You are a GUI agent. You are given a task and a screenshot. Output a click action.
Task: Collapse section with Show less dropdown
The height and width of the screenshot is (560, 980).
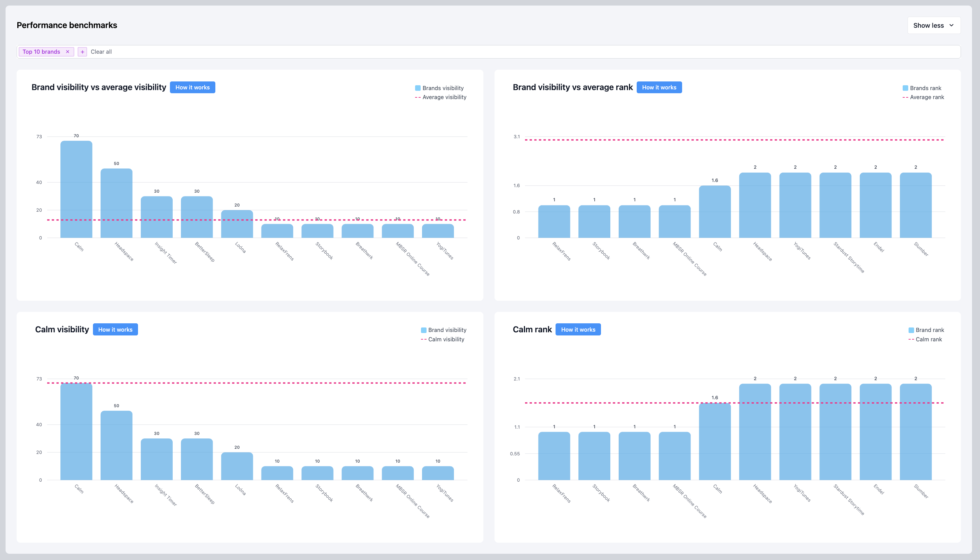(934, 25)
